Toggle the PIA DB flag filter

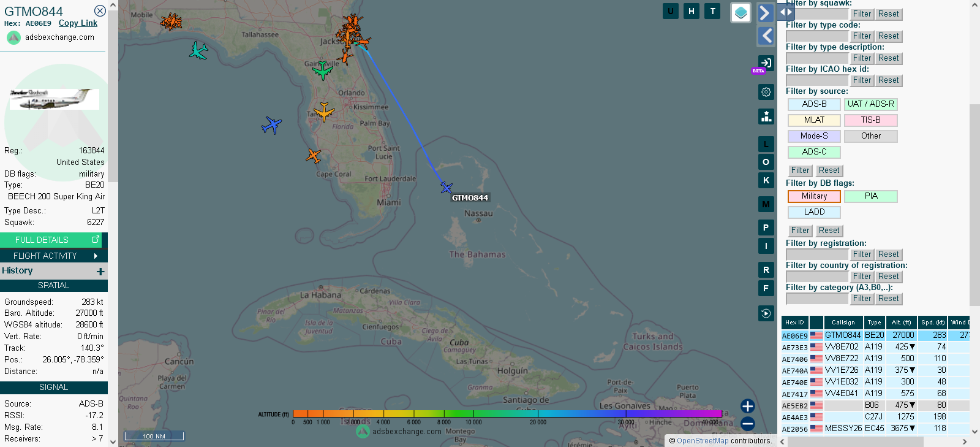(x=870, y=196)
